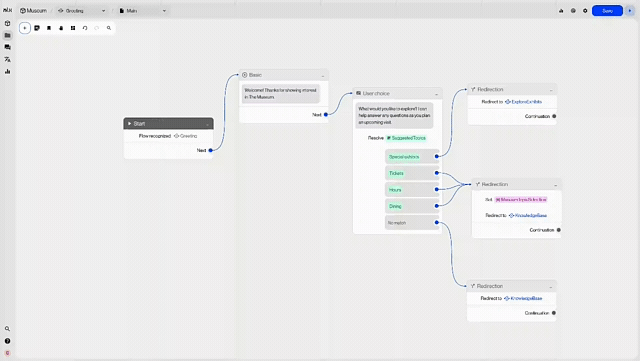The image size is (640, 361).
Task: Open the Main page dropdown
Action: 142,11
